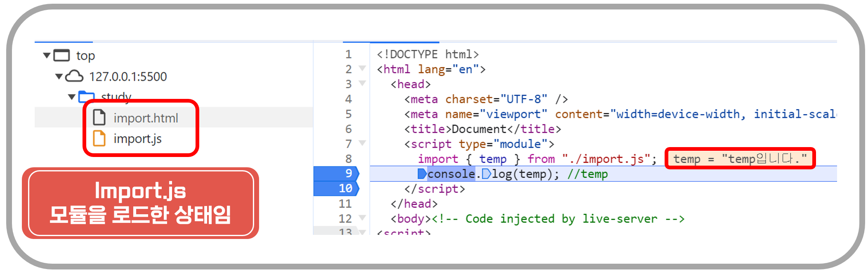
Task: Select the top frame label
Action: (x=85, y=56)
